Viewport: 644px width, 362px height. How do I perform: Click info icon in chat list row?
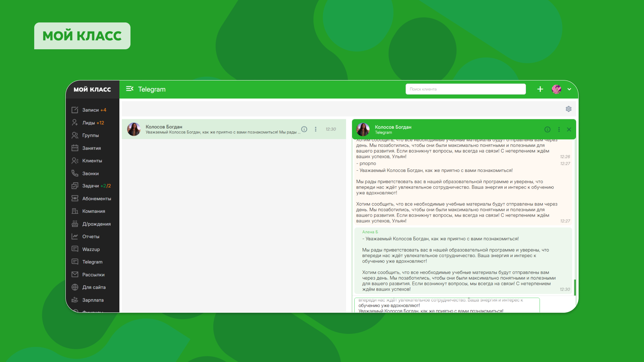click(304, 129)
